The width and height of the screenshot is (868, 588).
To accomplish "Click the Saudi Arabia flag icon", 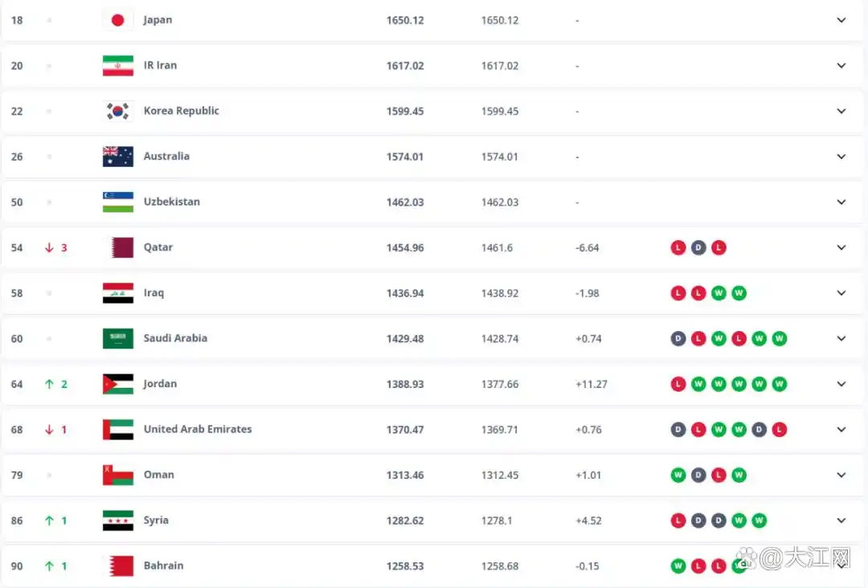I will pos(118,338).
